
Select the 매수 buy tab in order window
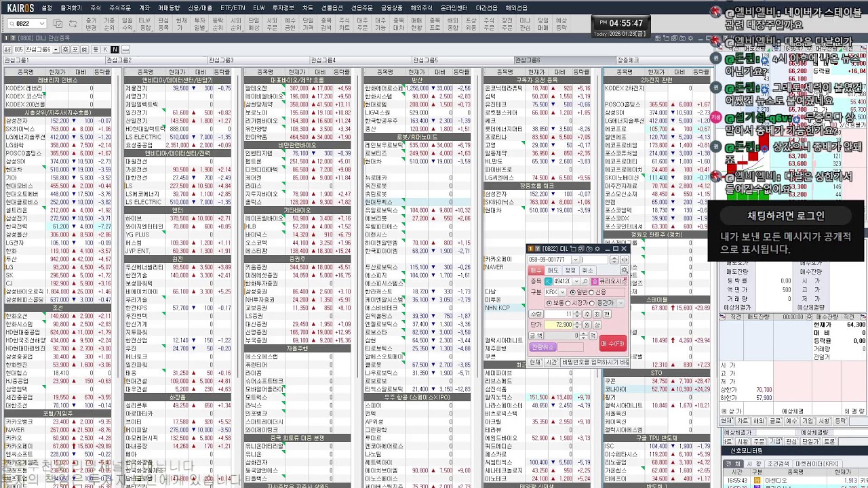click(536, 270)
